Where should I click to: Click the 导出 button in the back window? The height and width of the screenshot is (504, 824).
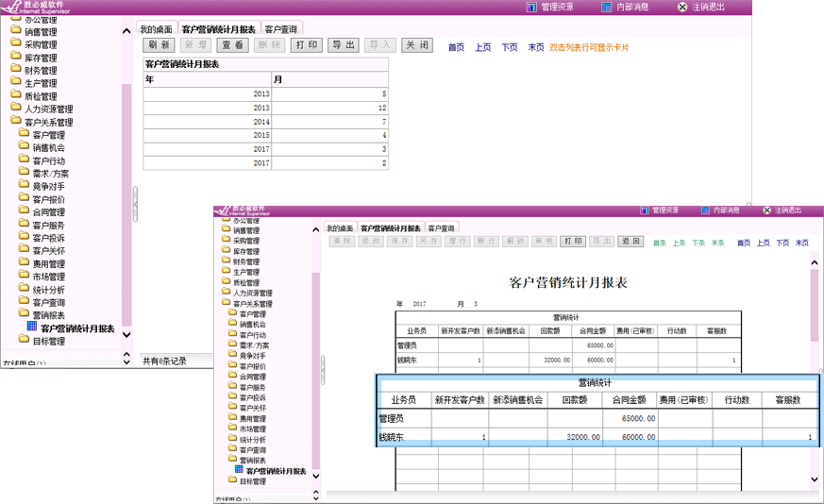(344, 45)
